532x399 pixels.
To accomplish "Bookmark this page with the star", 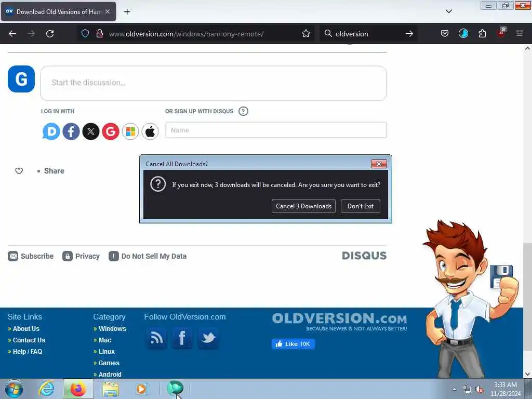I will (x=305, y=33).
